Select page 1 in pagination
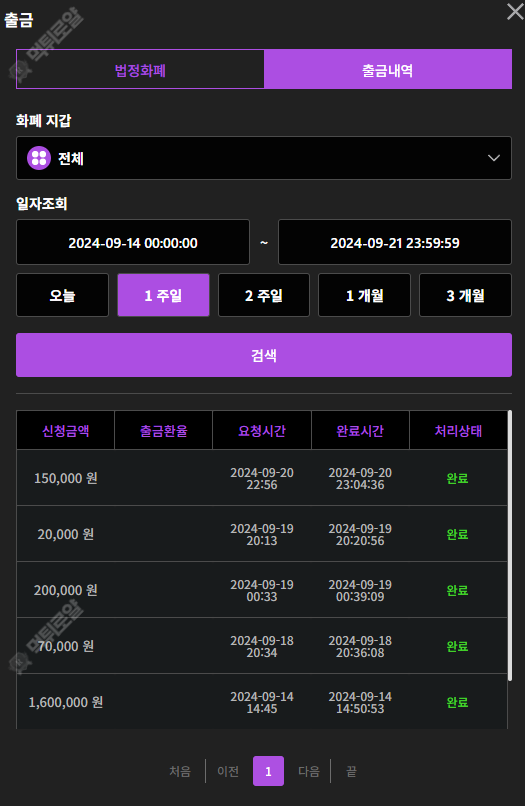 pyautogui.click(x=268, y=771)
